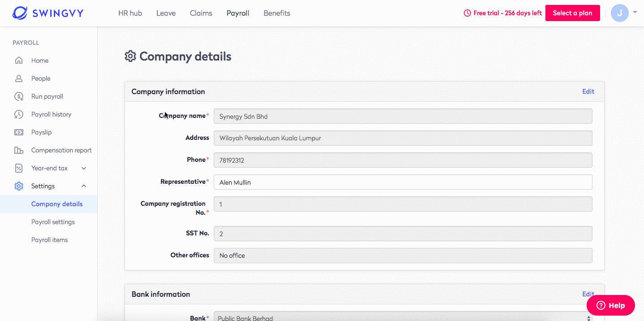Screen dimensions: 644x321
Task: Click the user avatar J icon
Action: coord(620,13)
